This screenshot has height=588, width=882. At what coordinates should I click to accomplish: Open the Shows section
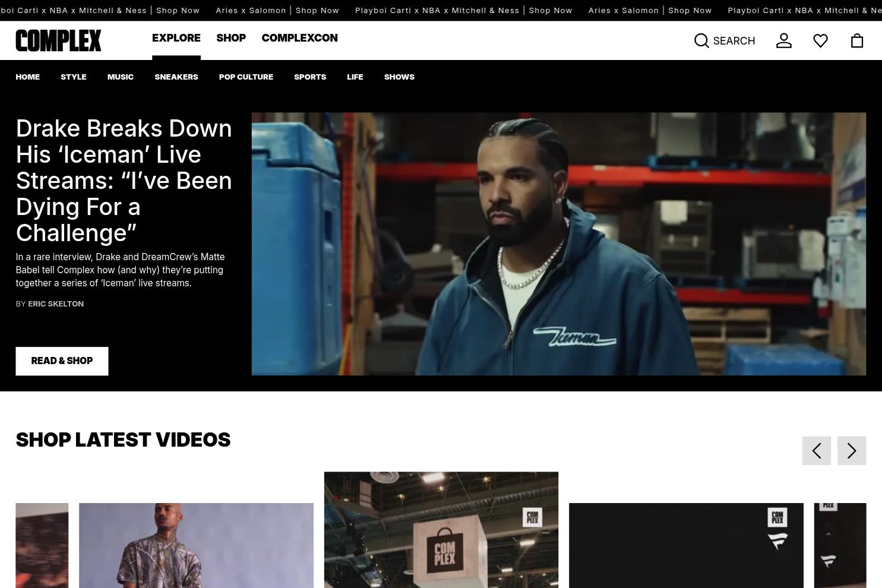399,77
